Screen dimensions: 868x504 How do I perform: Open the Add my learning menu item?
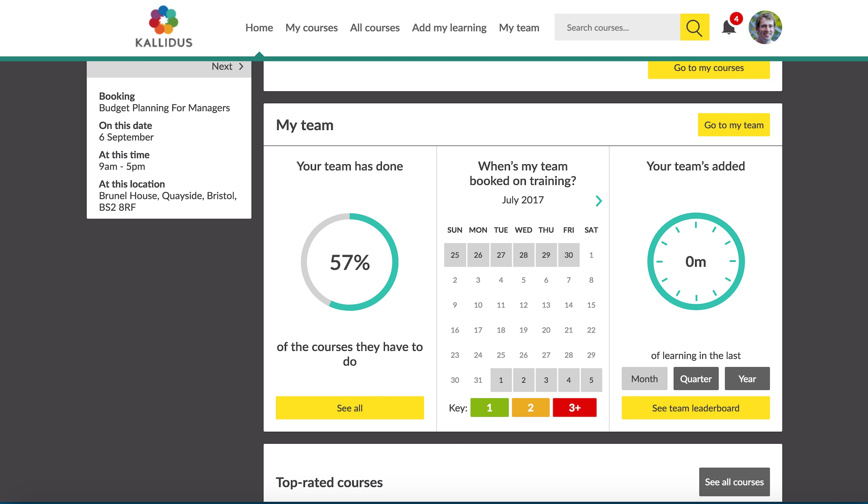pyautogui.click(x=449, y=28)
